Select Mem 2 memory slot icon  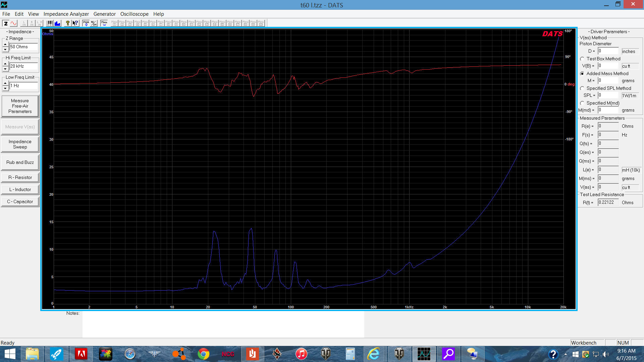(x=122, y=23)
